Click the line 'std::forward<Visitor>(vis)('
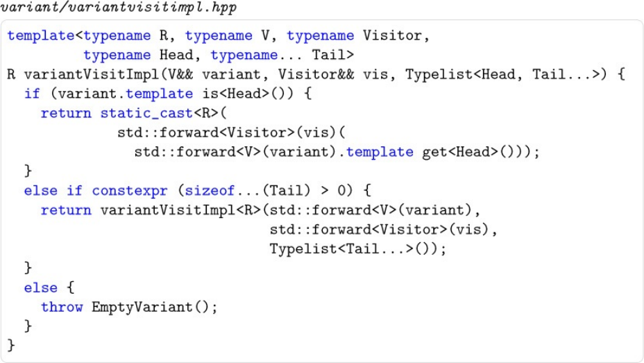Image resolution: width=644 pixels, height=363 pixels. 231,133
